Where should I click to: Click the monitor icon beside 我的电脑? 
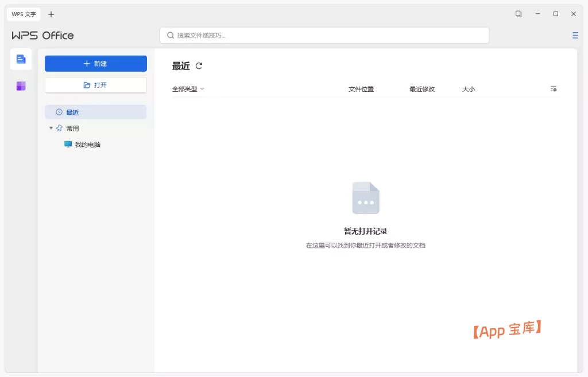[67, 145]
